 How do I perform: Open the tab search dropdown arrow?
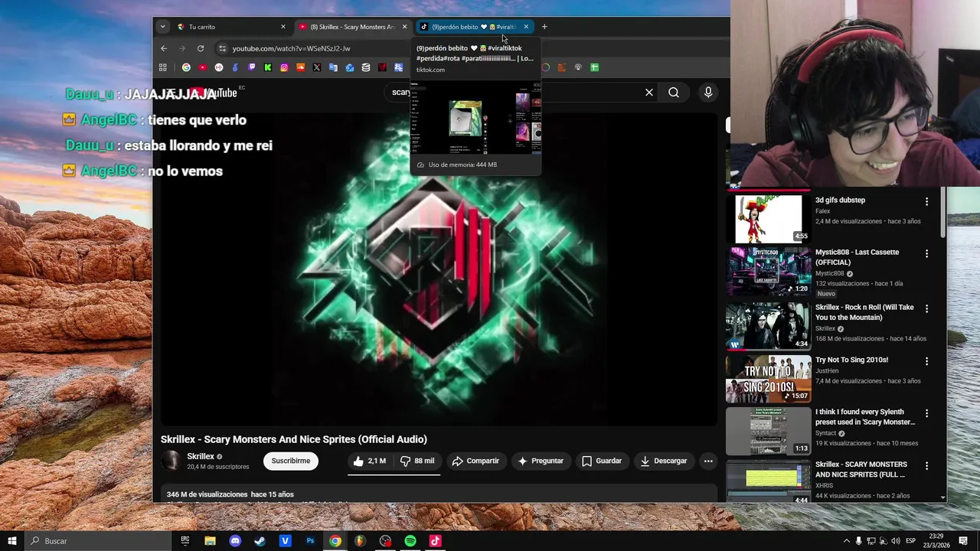point(162,27)
